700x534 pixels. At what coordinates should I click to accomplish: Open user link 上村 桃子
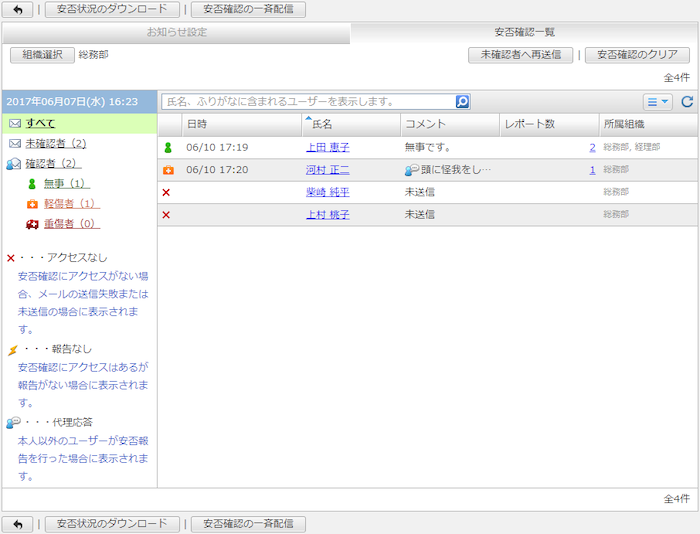pos(327,214)
